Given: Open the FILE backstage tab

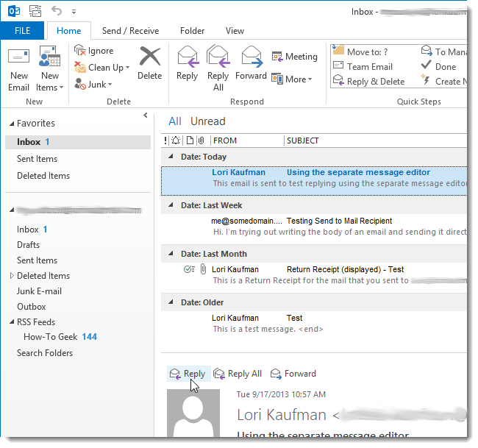Looking at the screenshot, I should (x=22, y=31).
